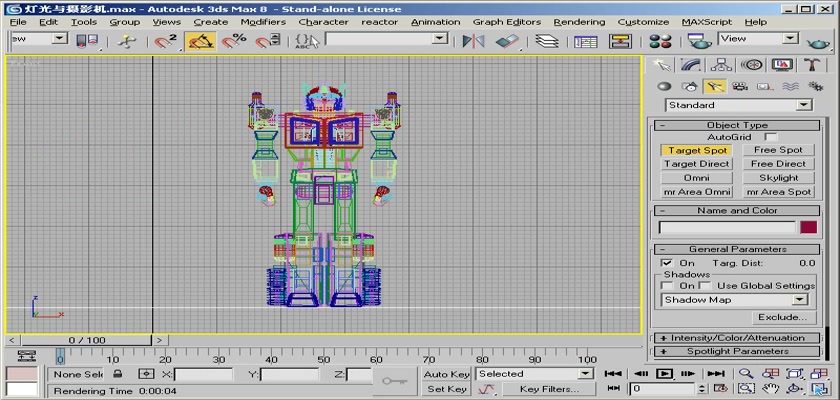Click the mr Area Spot button
The height and width of the screenshot is (400, 840).
click(x=778, y=192)
